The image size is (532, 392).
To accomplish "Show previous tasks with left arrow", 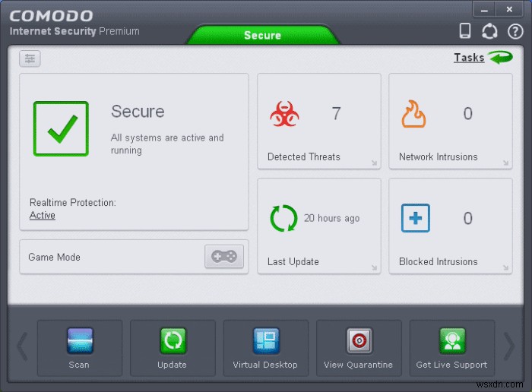I will [22, 346].
